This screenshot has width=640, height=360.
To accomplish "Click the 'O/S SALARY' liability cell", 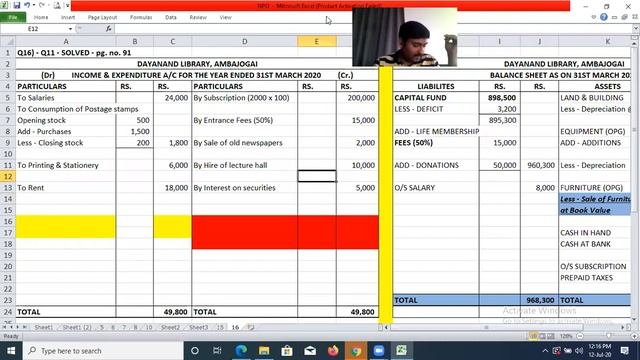I will coord(436,188).
